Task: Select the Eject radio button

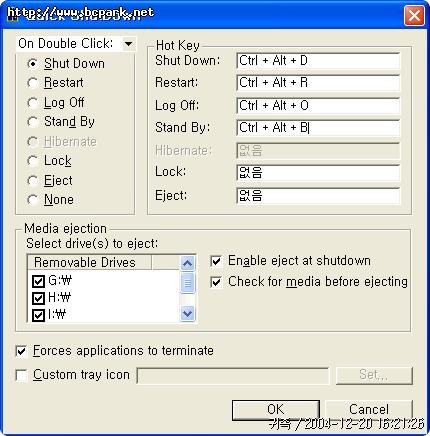Action: click(x=32, y=181)
